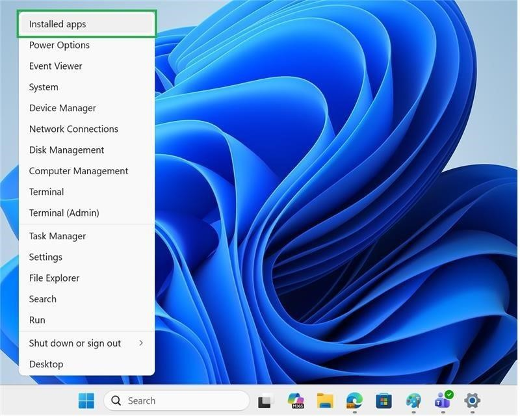Open Task View from the taskbar
Viewport: 520px width, 420px height.
pyautogui.click(x=266, y=400)
